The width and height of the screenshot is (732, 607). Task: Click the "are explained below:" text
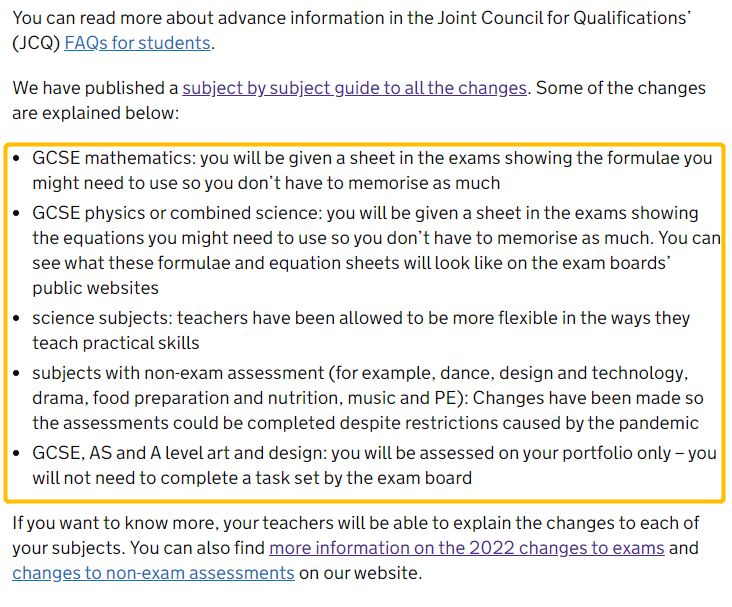(x=95, y=113)
